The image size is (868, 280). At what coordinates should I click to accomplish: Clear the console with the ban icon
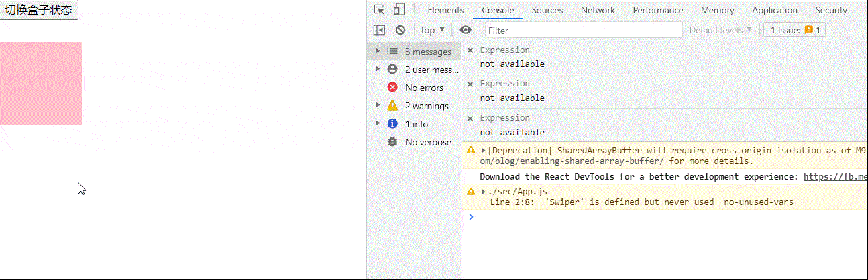(400, 30)
